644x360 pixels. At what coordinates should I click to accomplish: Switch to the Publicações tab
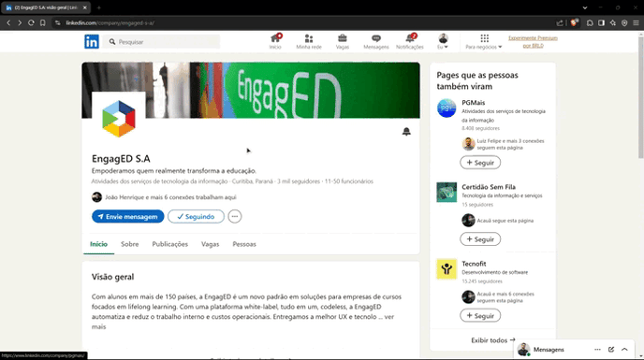170,244
